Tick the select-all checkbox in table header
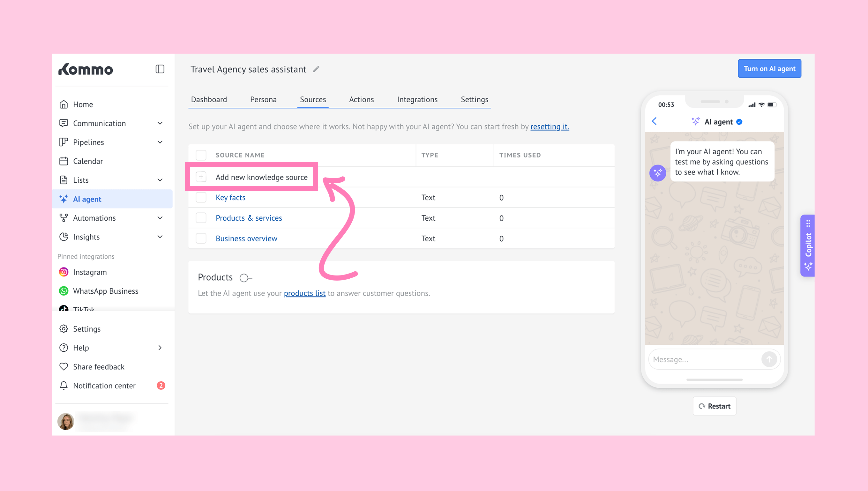The height and width of the screenshot is (491, 868). 201,155
